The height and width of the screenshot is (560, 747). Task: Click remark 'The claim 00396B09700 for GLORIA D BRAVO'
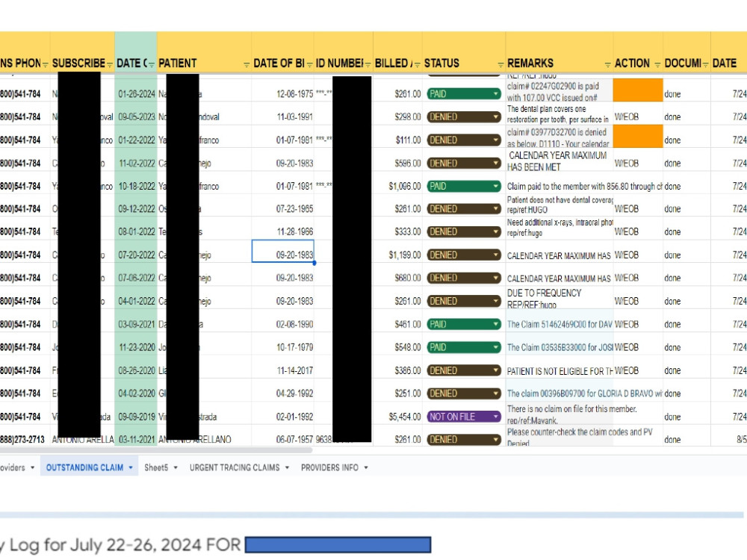coord(585,393)
